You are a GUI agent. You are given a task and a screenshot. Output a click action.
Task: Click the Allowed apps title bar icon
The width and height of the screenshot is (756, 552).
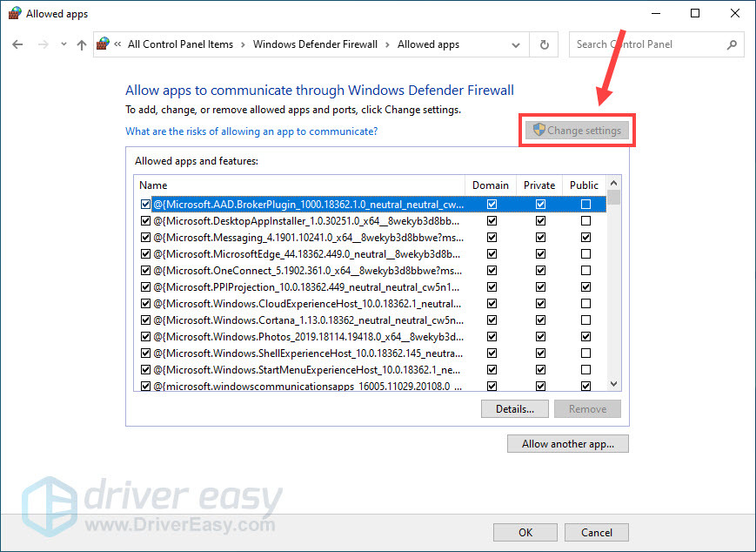[x=15, y=14]
